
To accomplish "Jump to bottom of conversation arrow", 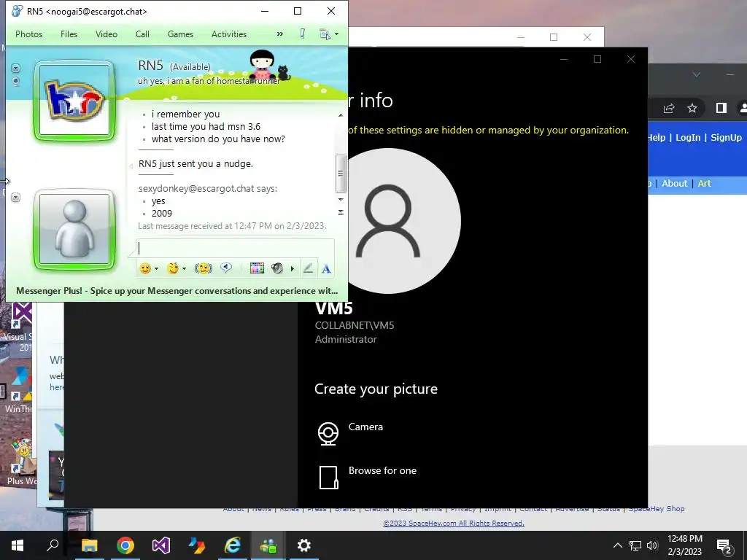I will coord(341,212).
